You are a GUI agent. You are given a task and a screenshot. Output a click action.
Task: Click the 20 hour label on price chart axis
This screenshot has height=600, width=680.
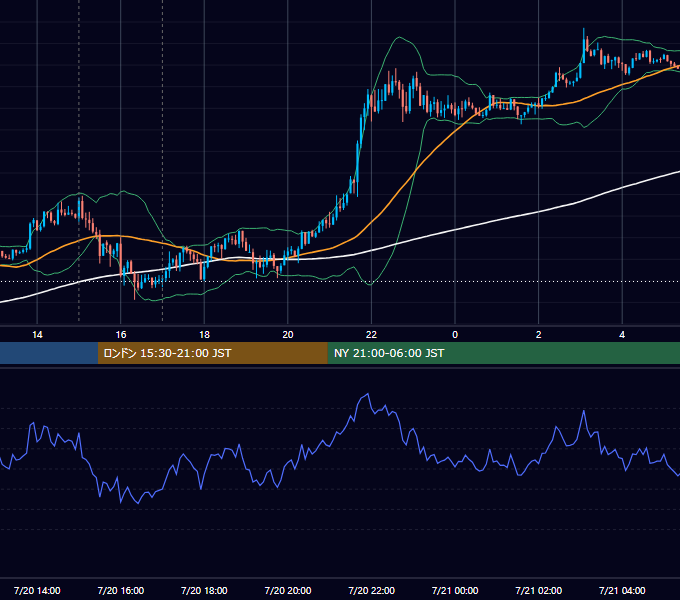tap(288, 335)
